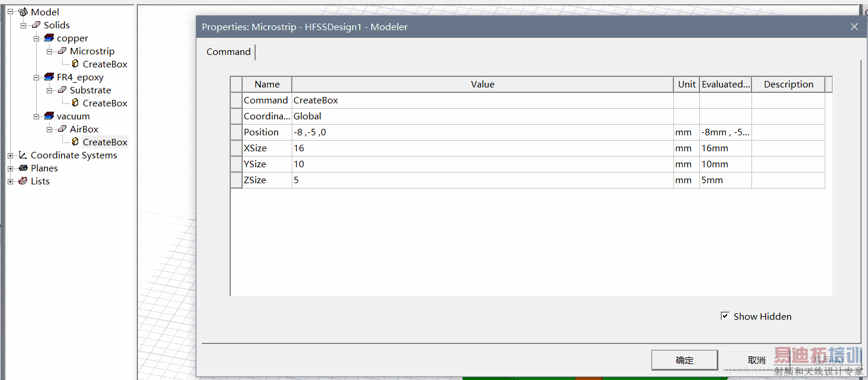The width and height of the screenshot is (868, 380).
Task: Select the FR4_epoxy tree item label
Action: (80, 77)
